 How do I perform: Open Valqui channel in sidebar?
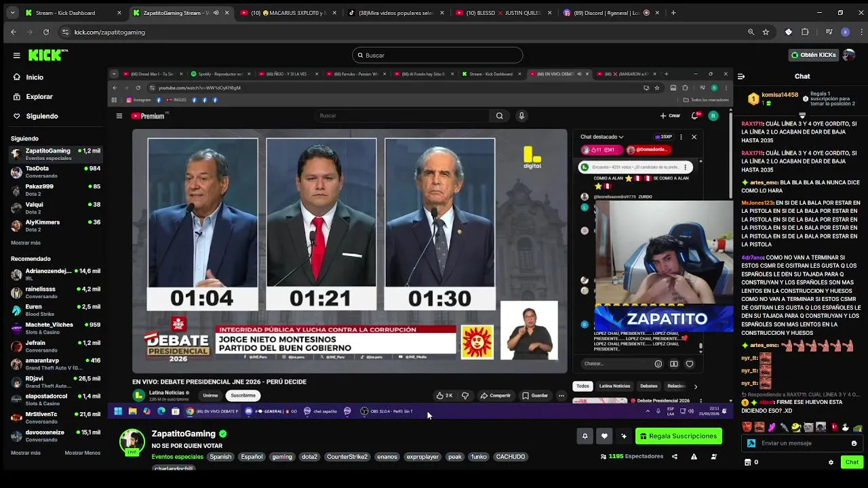coord(56,207)
